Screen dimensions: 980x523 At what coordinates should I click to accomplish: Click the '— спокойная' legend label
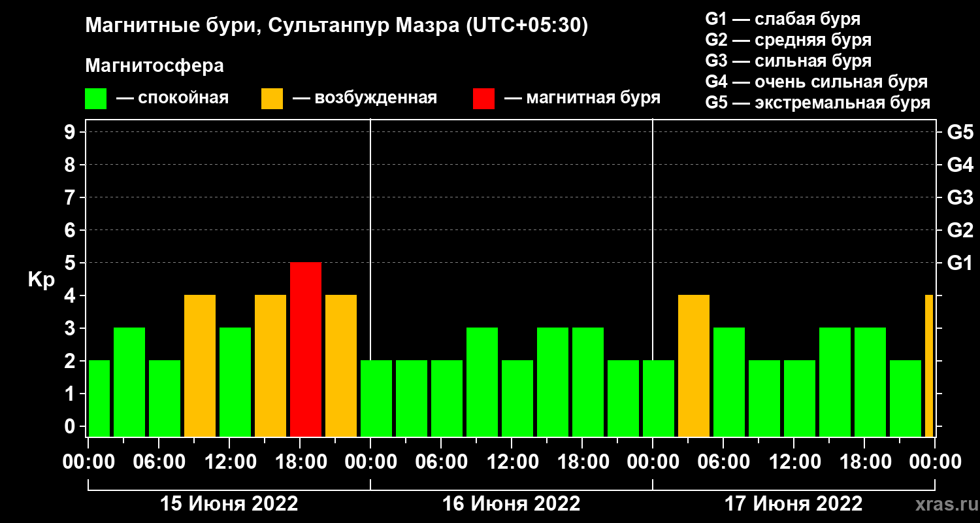pyautogui.click(x=172, y=99)
